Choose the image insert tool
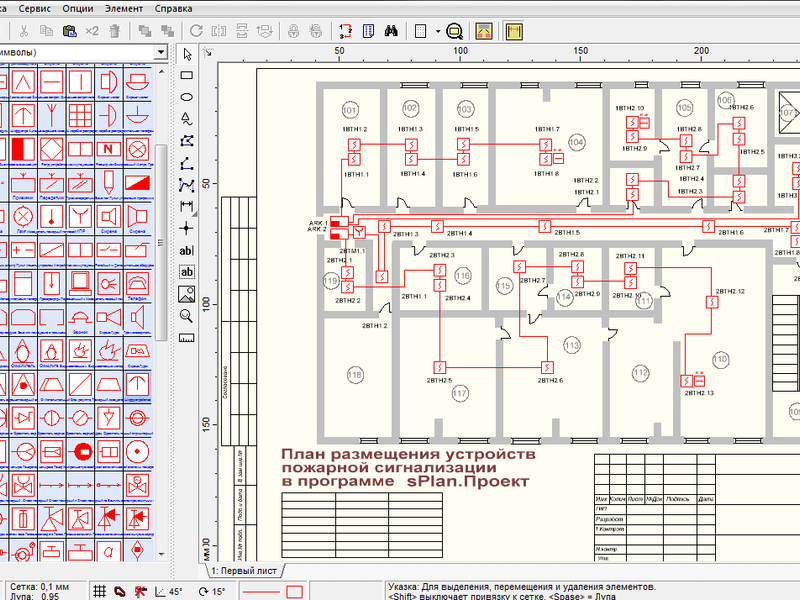800x600 pixels. pos(186,294)
